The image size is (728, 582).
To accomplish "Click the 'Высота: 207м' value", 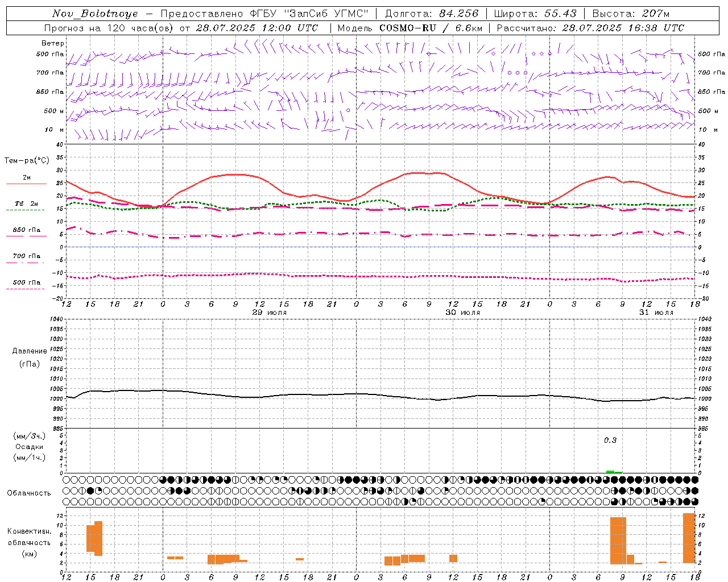I will point(631,13).
